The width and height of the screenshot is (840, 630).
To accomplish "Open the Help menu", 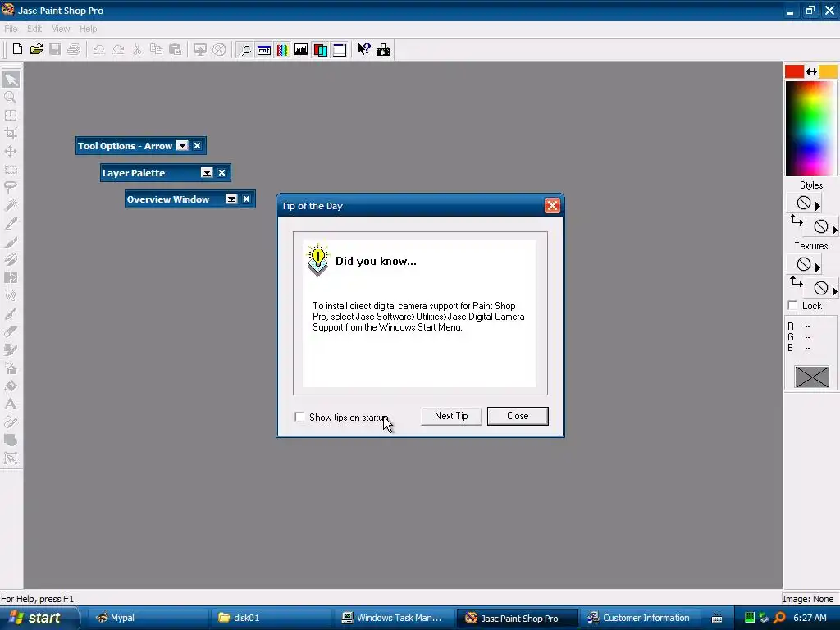I will pyautogui.click(x=89, y=29).
